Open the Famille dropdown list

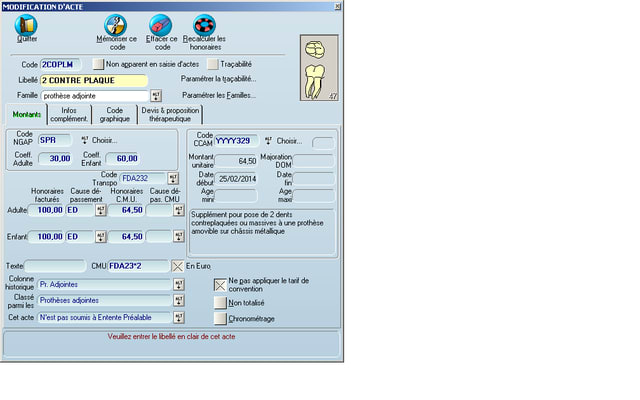click(156, 95)
